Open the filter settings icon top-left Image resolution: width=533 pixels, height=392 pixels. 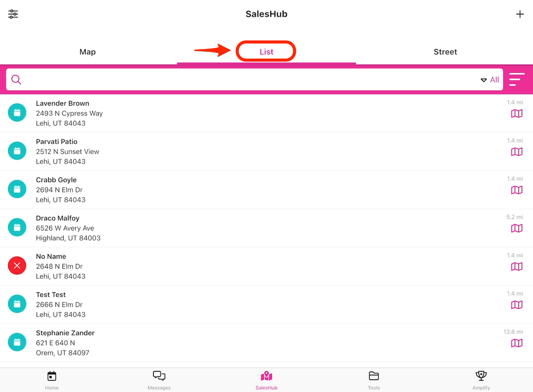pos(13,14)
